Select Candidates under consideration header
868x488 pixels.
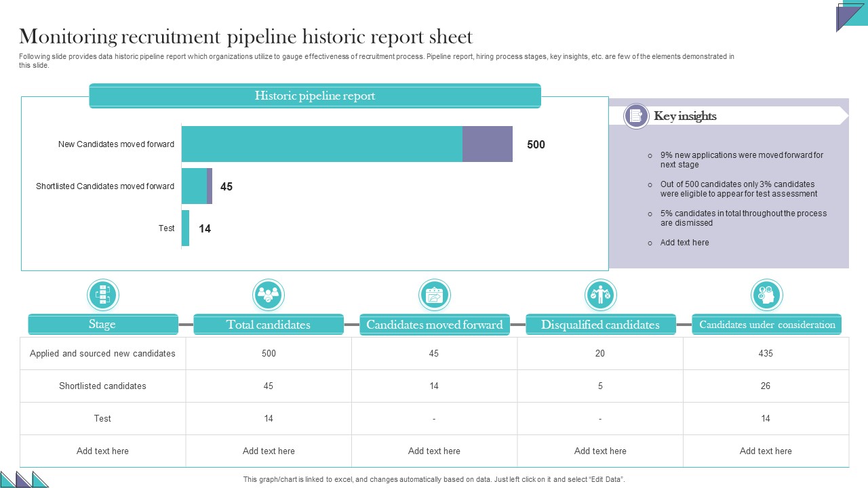(767, 325)
